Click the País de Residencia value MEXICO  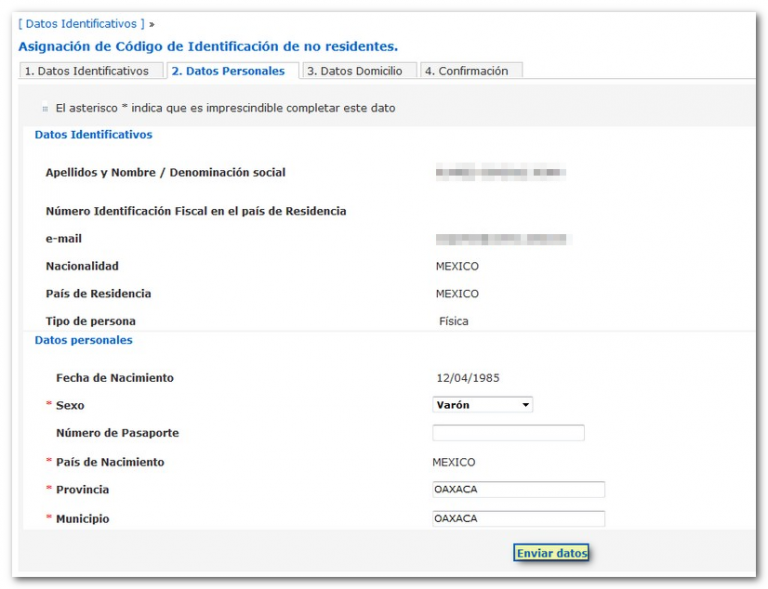pyautogui.click(x=457, y=294)
